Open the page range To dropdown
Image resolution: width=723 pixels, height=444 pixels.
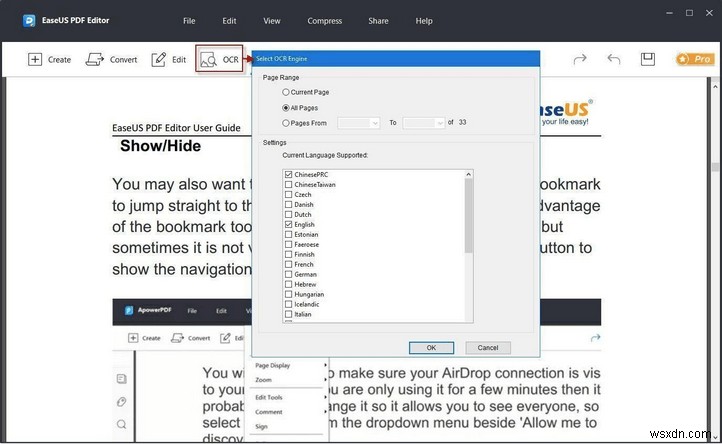coord(424,123)
